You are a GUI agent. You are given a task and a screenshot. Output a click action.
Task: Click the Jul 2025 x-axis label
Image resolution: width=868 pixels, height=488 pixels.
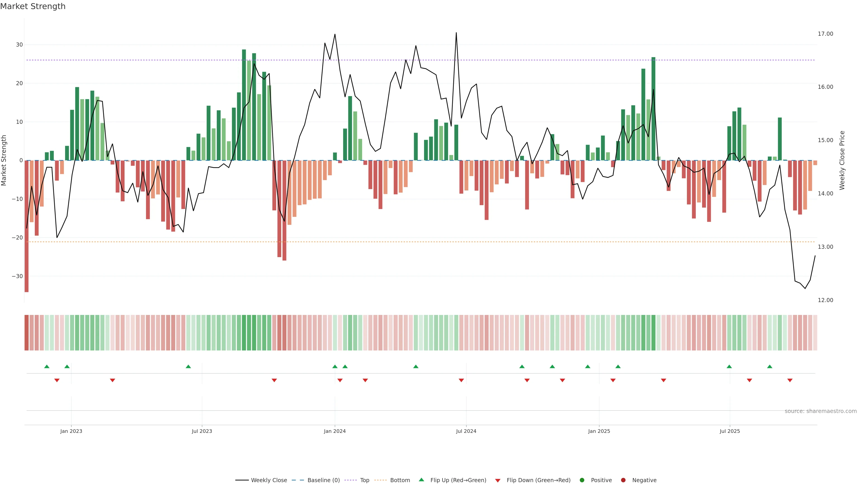pos(729,431)
